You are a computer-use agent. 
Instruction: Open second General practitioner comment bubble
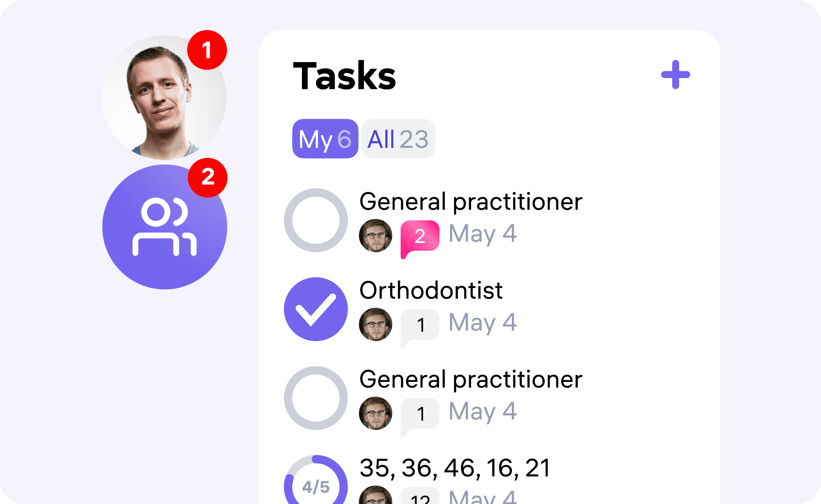(420, 416)
